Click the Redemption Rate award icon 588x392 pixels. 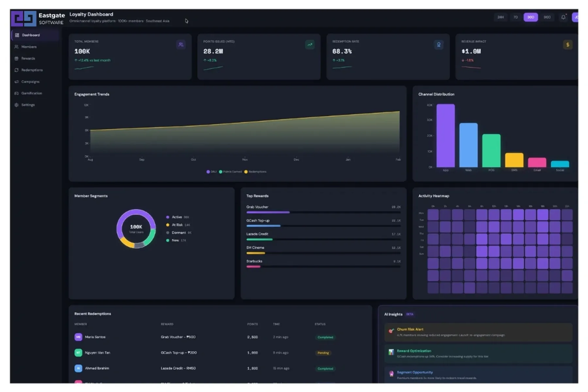(x=439, y=45)
